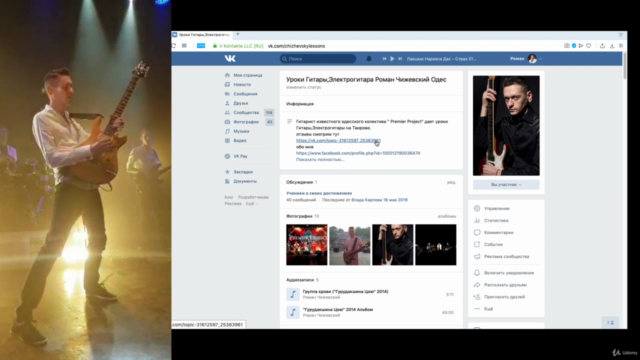Click the browser address bar URL
The width and height of the screenshot is (640, 360).
[x=296, y=46]
